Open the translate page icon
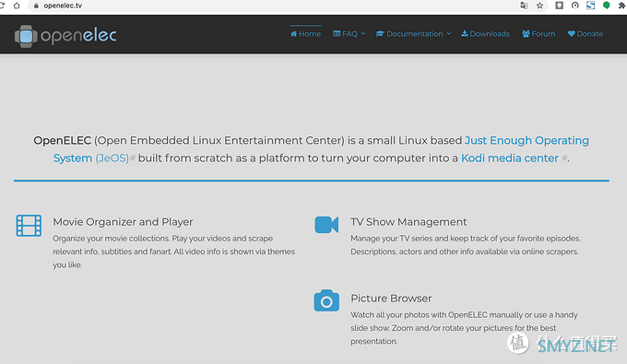The width and height of the screenshot is (627, 364). coord(524,6)
